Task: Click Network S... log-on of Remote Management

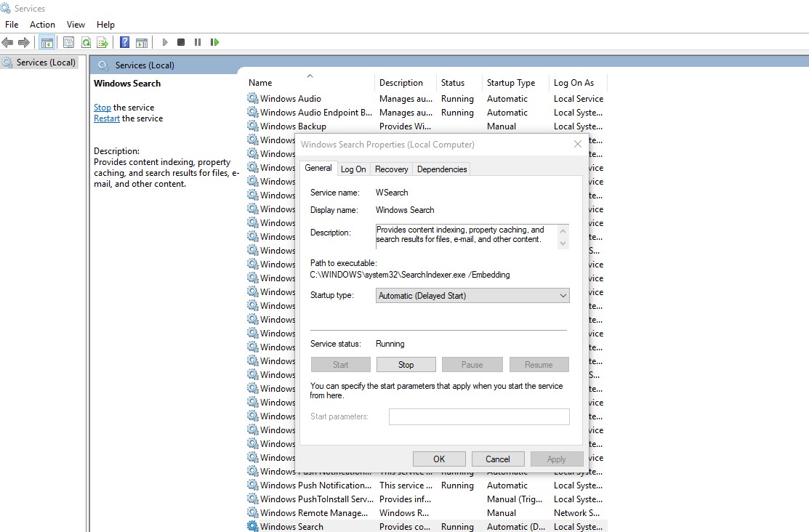Action: tap(576, 513)
